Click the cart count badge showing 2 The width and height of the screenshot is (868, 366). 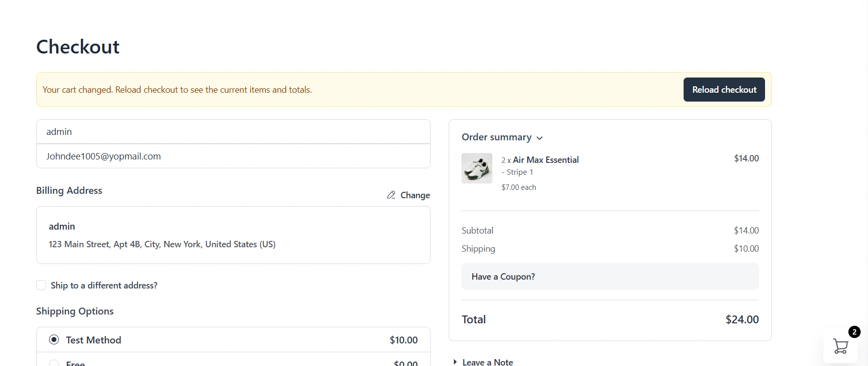click(x=854, y=332)
